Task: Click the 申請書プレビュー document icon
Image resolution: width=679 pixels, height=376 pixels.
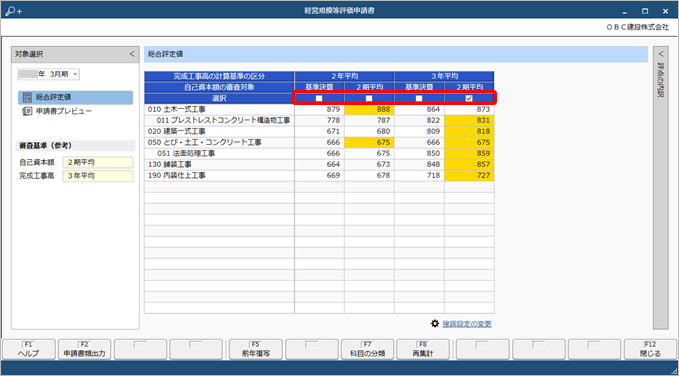Action: click(x=27, y=111)
